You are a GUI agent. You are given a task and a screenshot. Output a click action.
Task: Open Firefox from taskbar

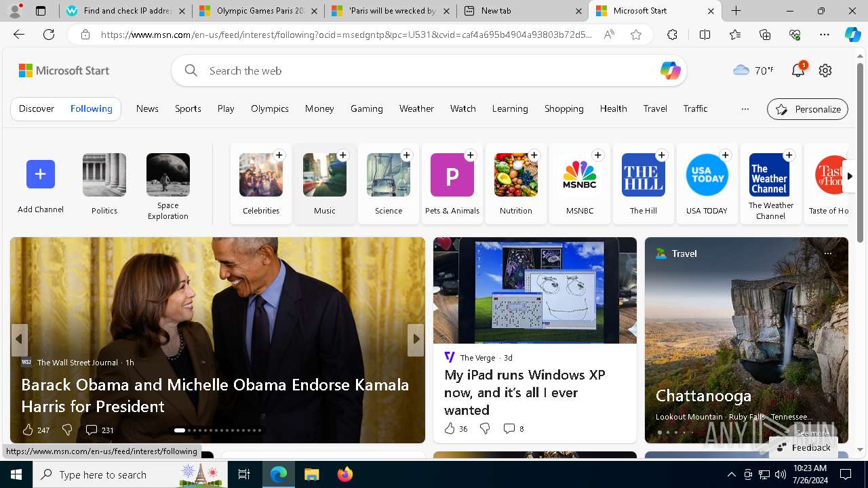pyautogui.click(x=345, y=474)
